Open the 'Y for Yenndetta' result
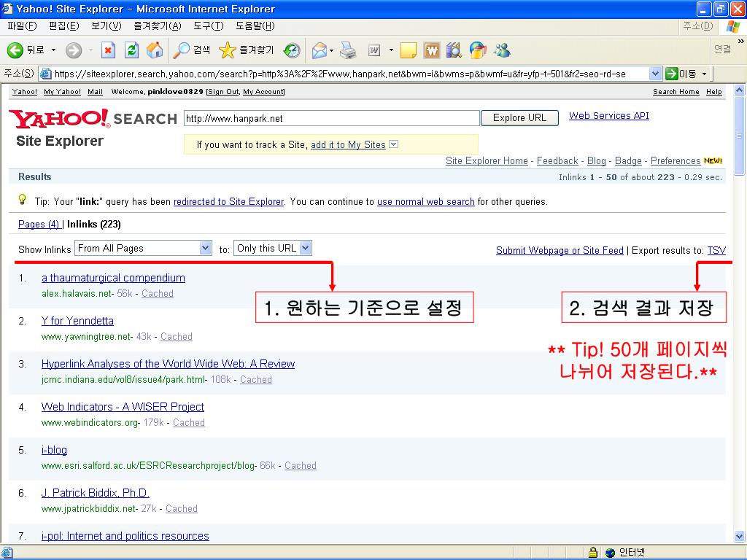Image resolution: width=747 pixels, height=560 pixels. coord(77,321)
